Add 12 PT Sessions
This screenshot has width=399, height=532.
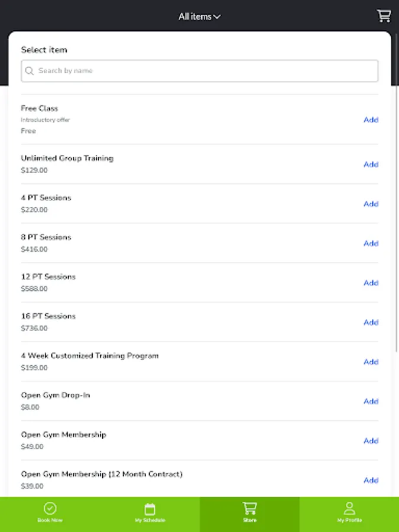[x=371, y=283]
